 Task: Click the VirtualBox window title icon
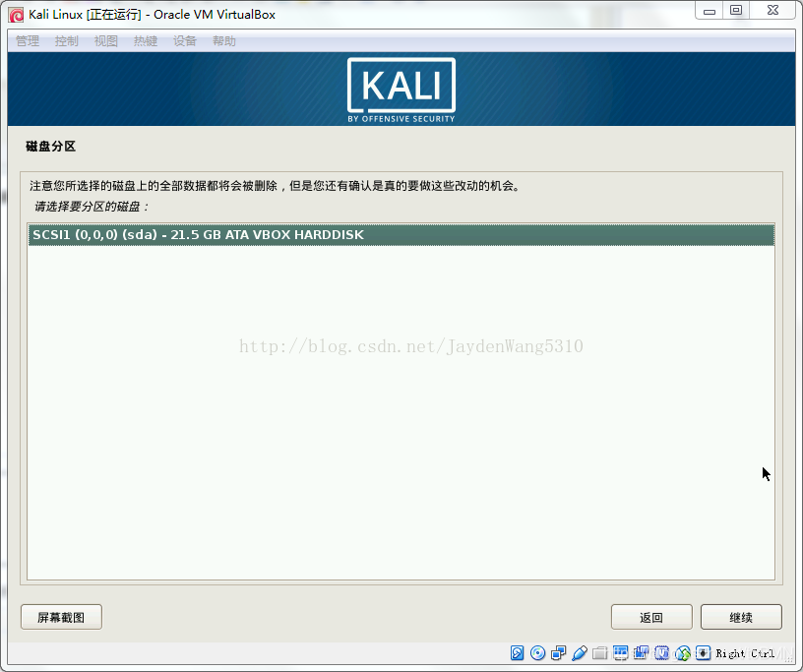point(17,16)
